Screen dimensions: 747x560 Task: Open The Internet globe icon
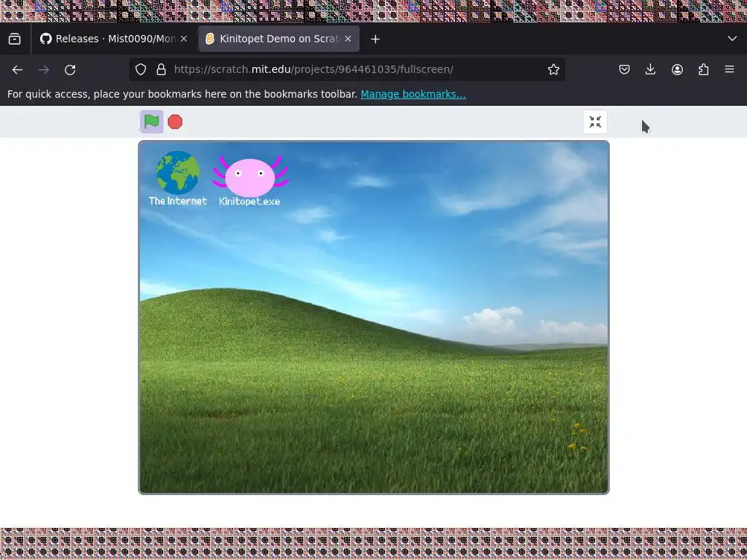coord(178,172)
